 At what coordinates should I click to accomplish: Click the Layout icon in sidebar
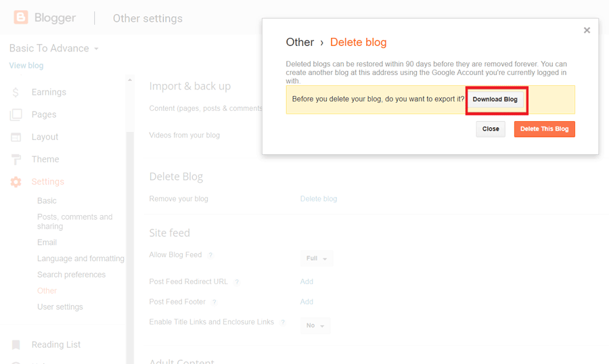point(16,137)
